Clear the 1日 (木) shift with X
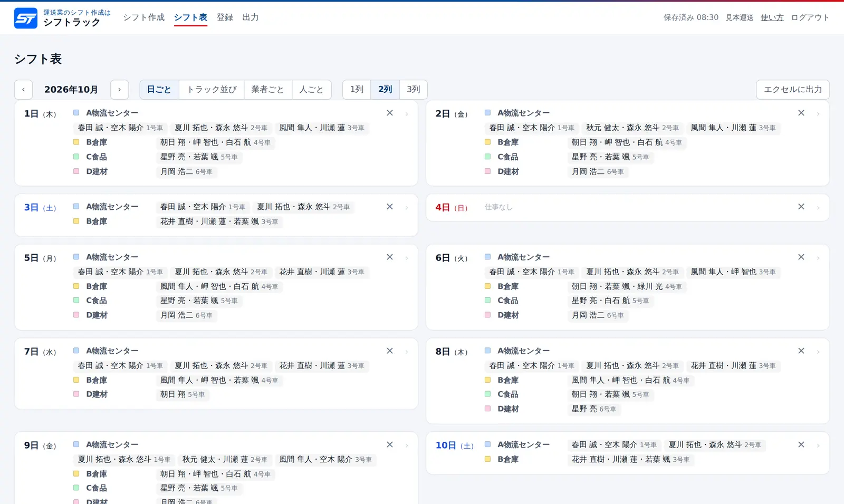Viewport: 844px width, 504px height. (x=390, y=113)
